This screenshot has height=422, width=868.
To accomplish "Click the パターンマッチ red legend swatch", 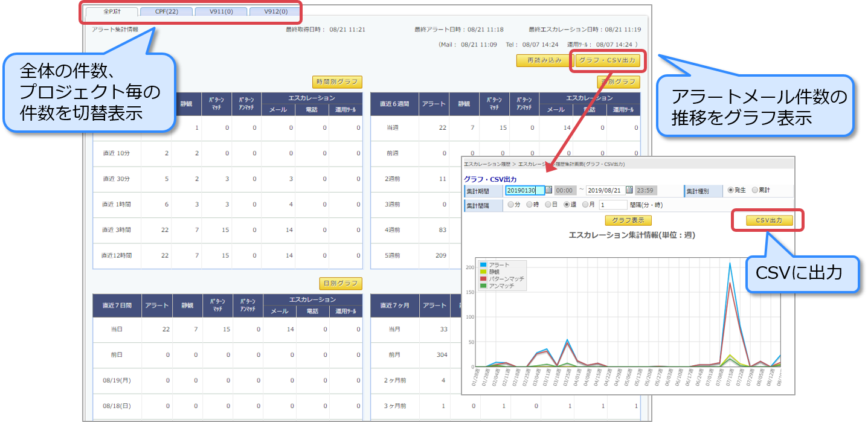I will point(483,279).
